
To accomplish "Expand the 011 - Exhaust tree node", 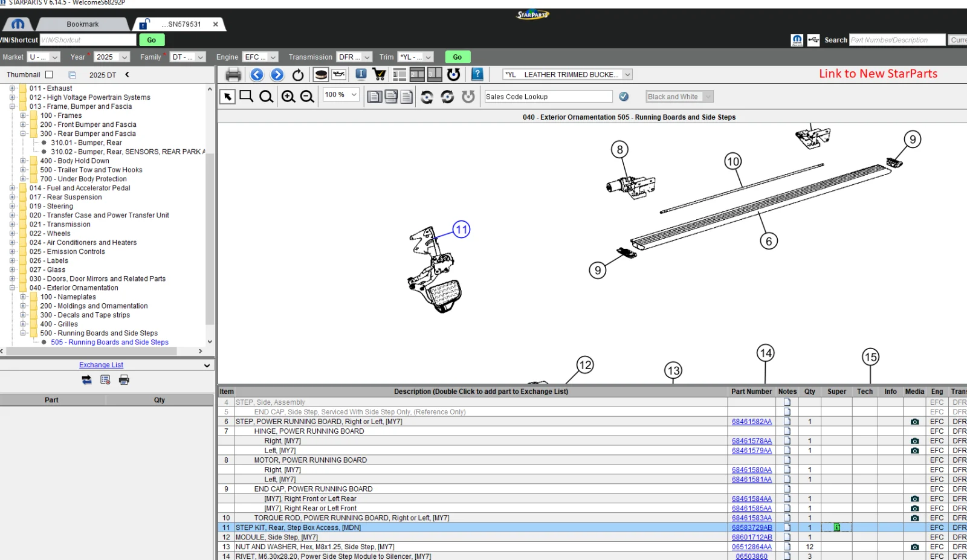I will [12, 88].
